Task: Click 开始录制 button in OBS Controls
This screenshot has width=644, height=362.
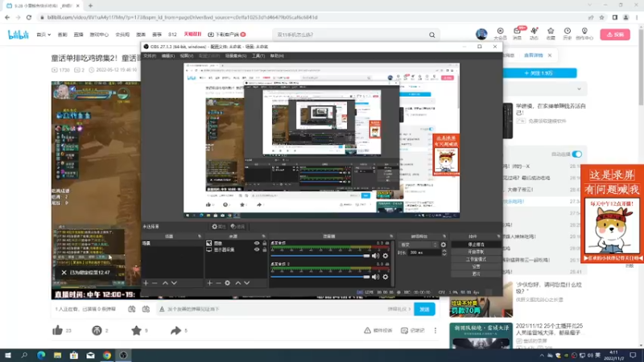Action: pyautogui.click(x=476, y=252)
